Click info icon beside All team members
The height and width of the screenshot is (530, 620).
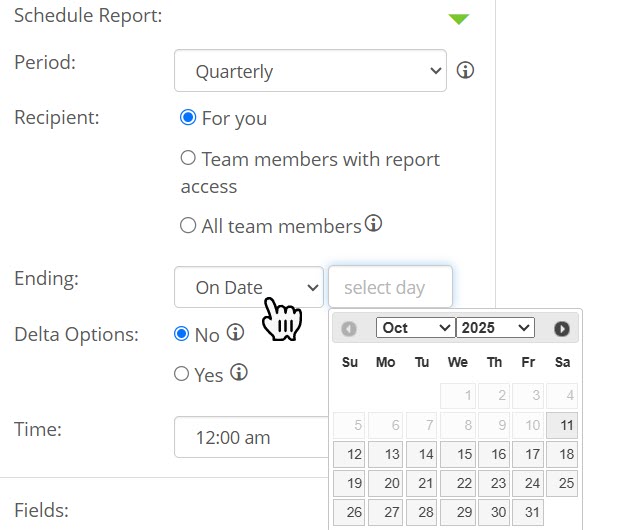pyautogui.click(x=373, y=223)
